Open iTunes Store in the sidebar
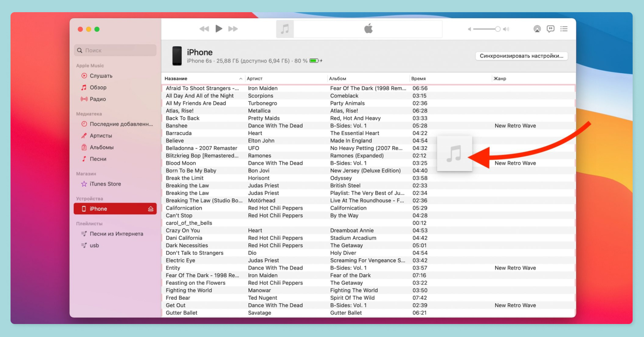 point(105,184)
